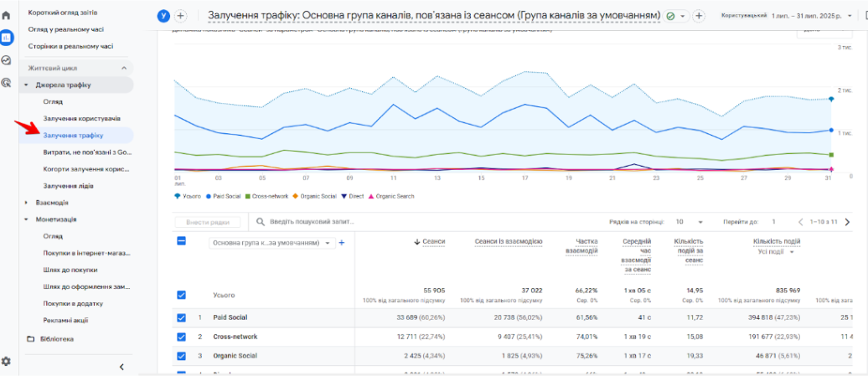
Task: Open Залучення користувачів report
Action: tap(82, 118)
